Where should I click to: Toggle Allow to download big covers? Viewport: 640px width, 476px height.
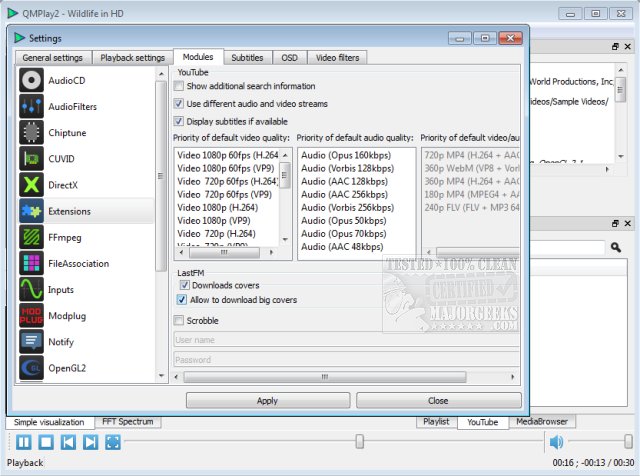(182, 300)
